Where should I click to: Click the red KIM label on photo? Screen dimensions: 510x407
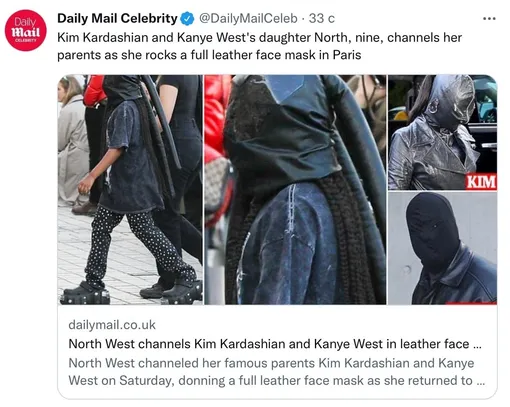pos(481,182)
